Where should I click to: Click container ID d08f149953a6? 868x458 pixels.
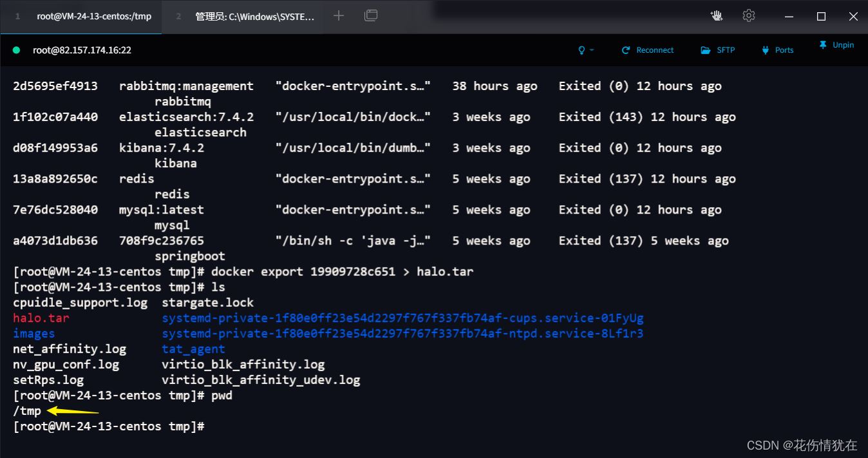click(x=55, y=148)
